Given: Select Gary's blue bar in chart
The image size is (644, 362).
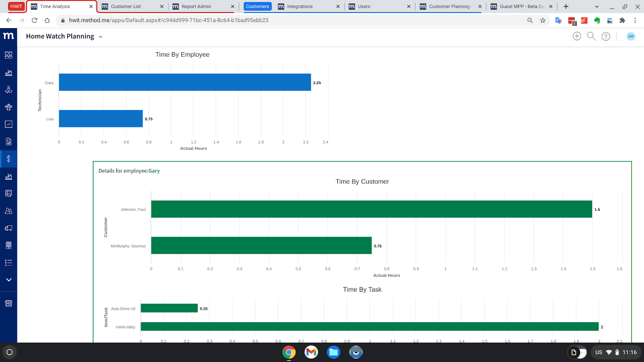Looking at the screenshot, I should point(185,82).
